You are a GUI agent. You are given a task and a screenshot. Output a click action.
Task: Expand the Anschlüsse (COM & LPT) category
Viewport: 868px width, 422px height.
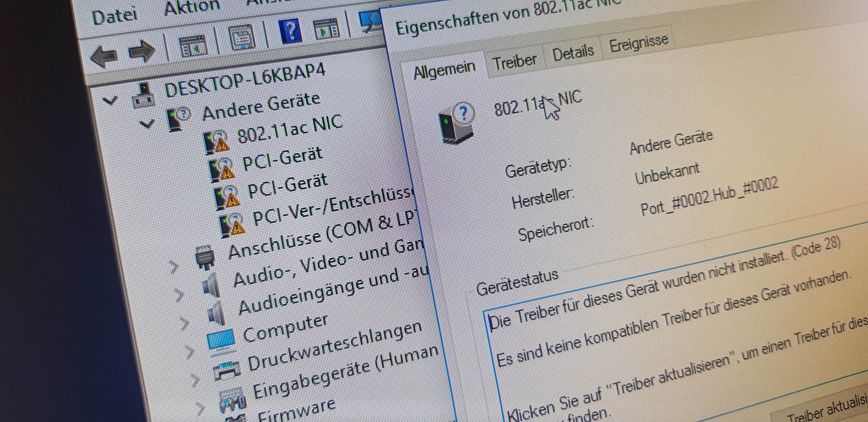pyautogui.click(x=174, y=267)
